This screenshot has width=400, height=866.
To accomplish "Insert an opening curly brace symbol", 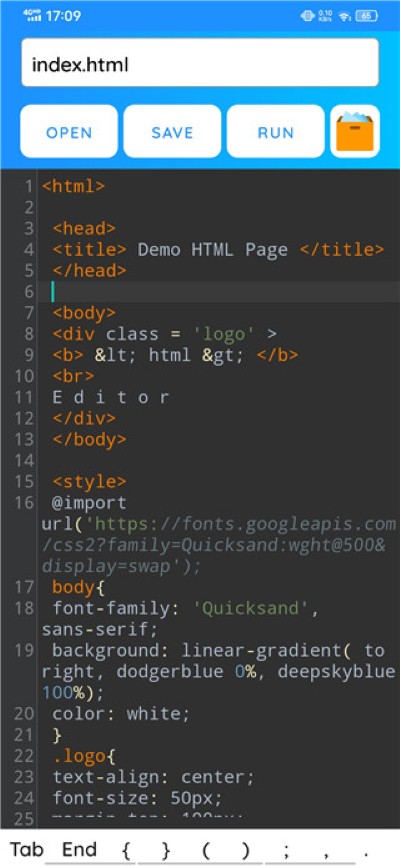I will pos(126,850).
